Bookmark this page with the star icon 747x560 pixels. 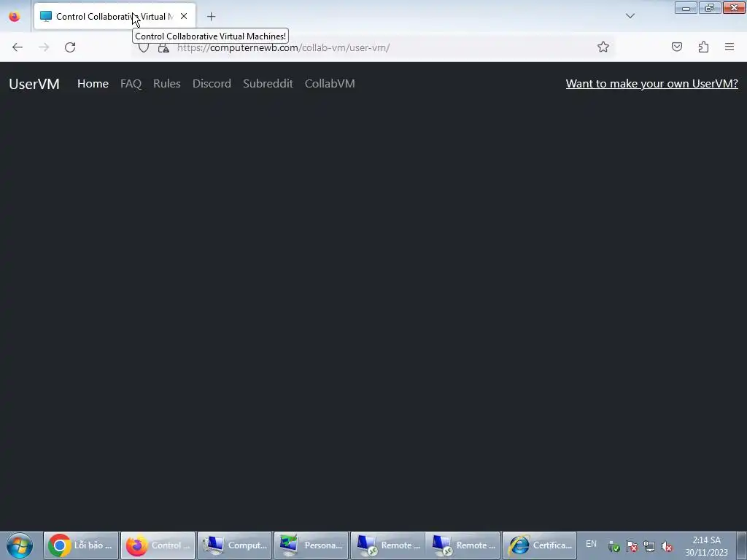click(603, 47)
